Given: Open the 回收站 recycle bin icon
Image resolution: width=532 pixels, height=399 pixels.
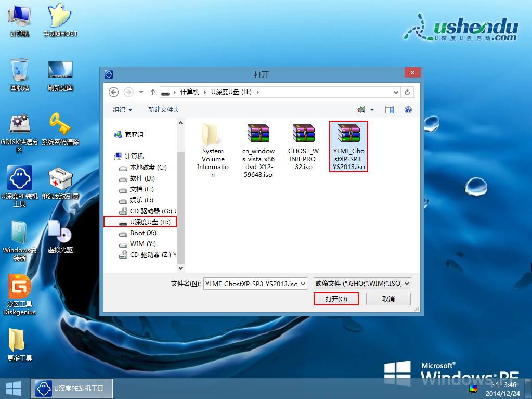Looking at the screenshot, I should coord(19,74).
